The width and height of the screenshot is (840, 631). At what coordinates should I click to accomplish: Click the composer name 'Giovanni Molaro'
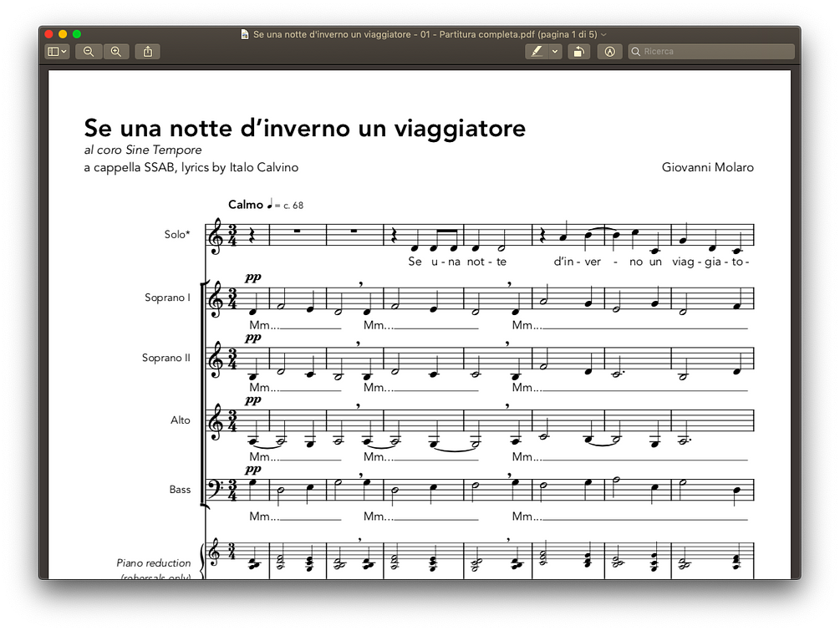[x=708, y=167]
